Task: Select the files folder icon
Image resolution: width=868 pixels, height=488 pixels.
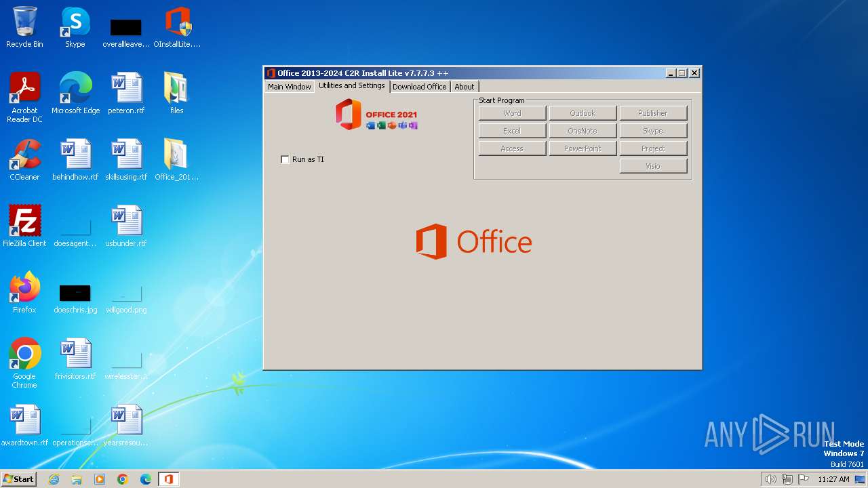Action: (177, 94)
